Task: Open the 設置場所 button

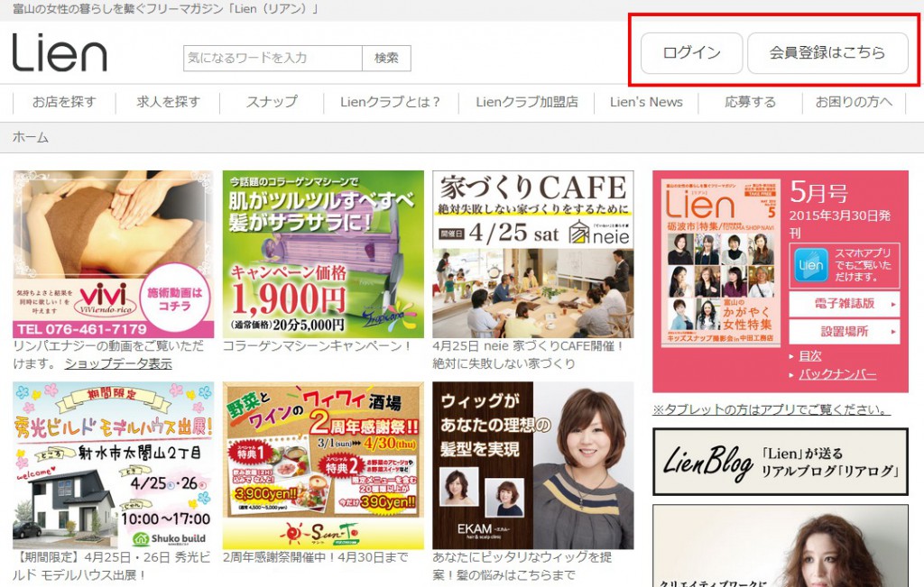Action: point(845,332)
